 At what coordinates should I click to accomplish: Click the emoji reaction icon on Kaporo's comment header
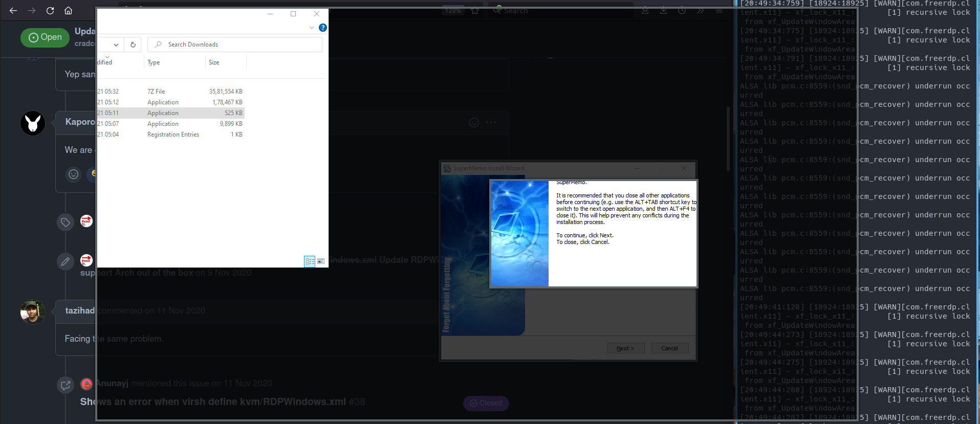(474, 122)
